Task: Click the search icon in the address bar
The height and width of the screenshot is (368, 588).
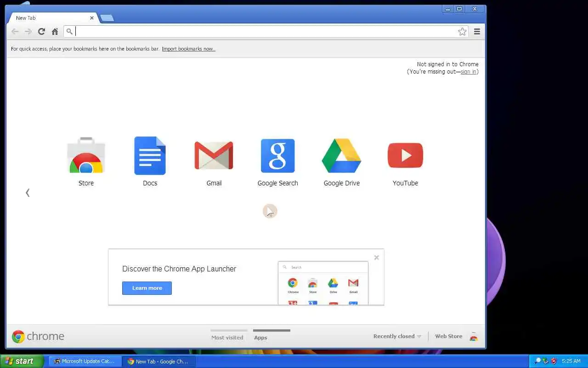Action: coord(69,31)
